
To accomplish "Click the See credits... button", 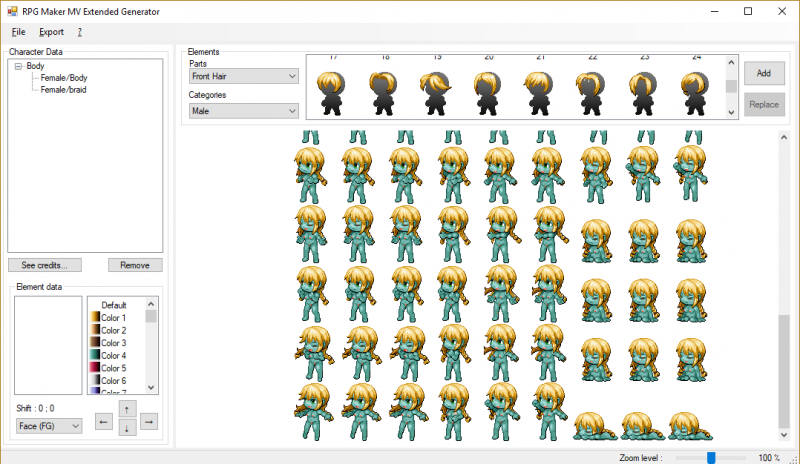I will [45, 265].
